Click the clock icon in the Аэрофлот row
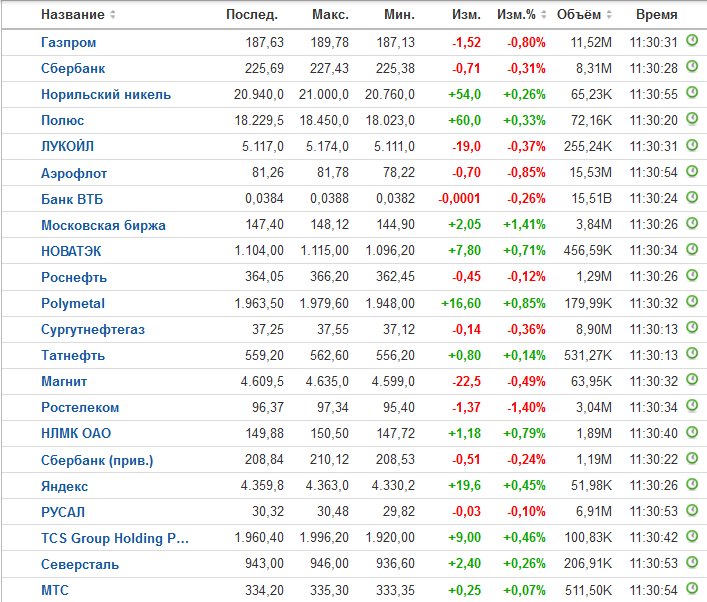This screenshot has width=707, height=602. tap(692, 171)
